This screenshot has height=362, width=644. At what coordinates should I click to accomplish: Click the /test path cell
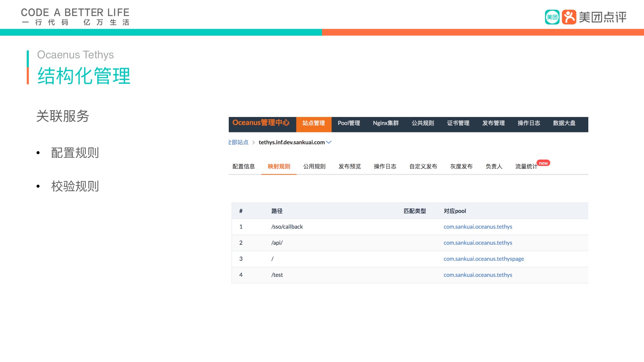277,275
